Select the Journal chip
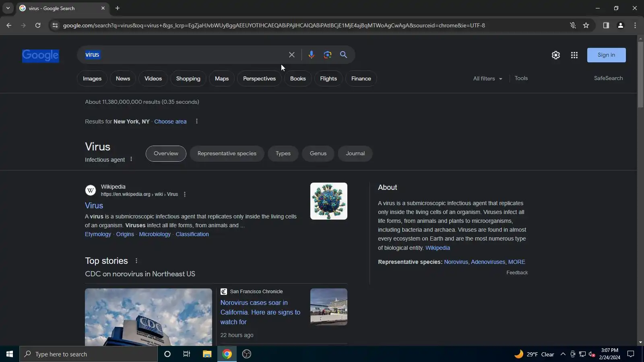The width and height of the screenshot is (644, 362). click(x=355, y=154)
